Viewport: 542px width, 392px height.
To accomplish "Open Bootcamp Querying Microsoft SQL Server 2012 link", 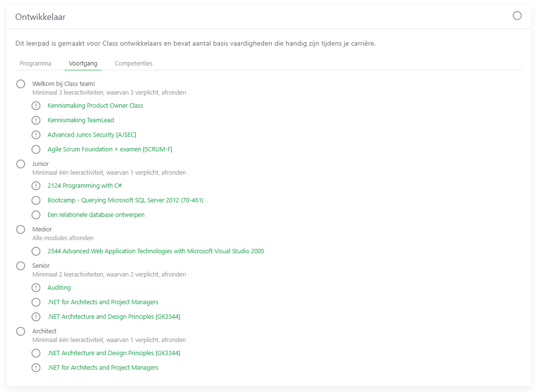I will (x=125, y=200).
